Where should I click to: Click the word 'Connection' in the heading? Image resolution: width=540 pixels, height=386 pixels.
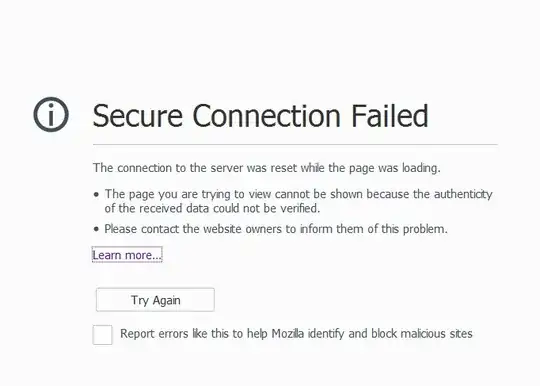tap(267, 116)
